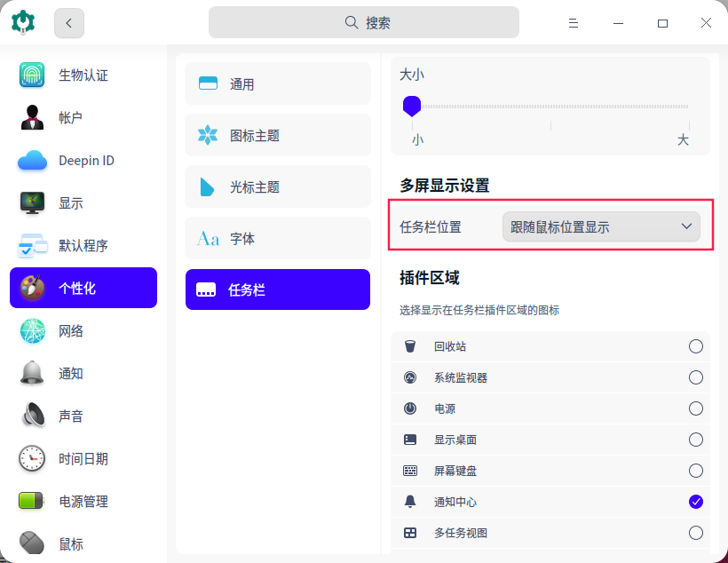The image size is (728, 563).
Task: Click the 显示 monitor icon
Action: coord(32,203)
